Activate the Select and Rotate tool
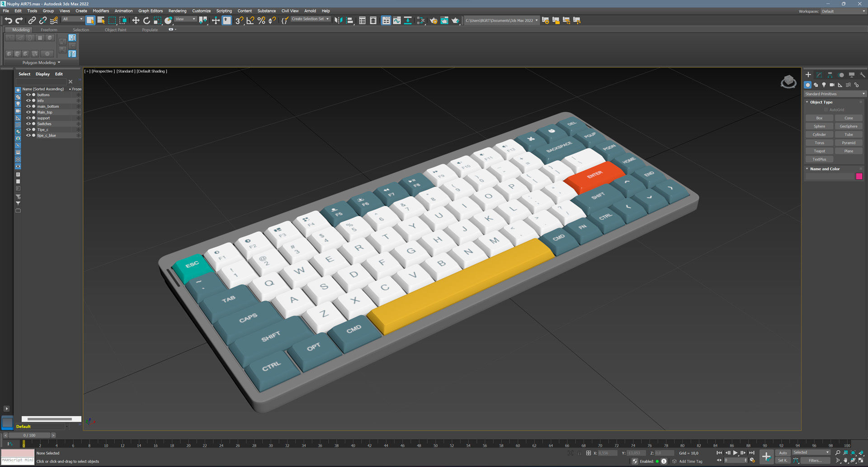Image resolution: width=868 pixels, height=467 pixels. (x=146, y=20)
